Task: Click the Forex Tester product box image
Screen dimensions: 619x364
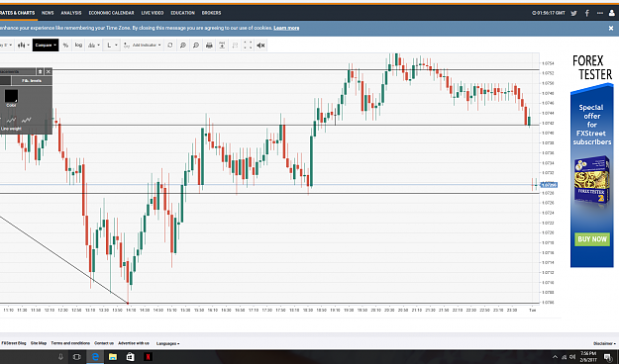Action: point(591,179)
